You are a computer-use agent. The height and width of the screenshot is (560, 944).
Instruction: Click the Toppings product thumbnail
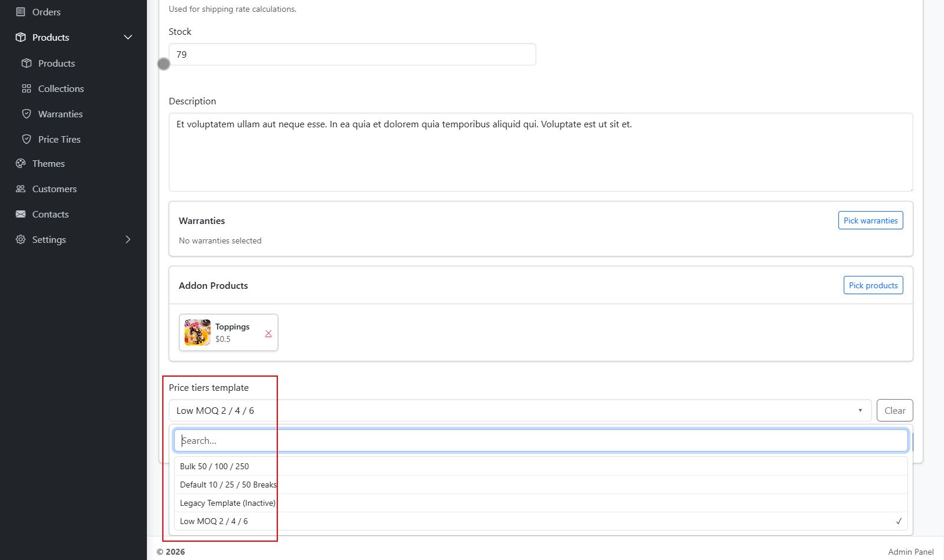click(x=198, y=332)
